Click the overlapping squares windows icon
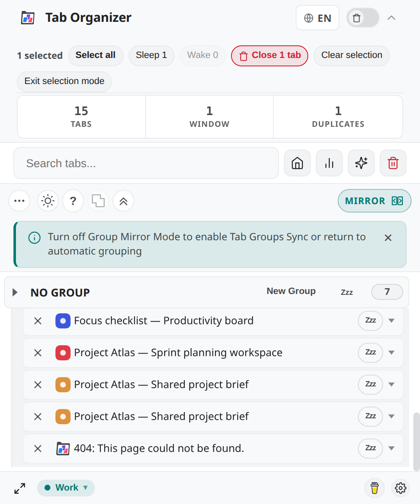The width and height of the screenshot is (420, 504). [98, 201]
